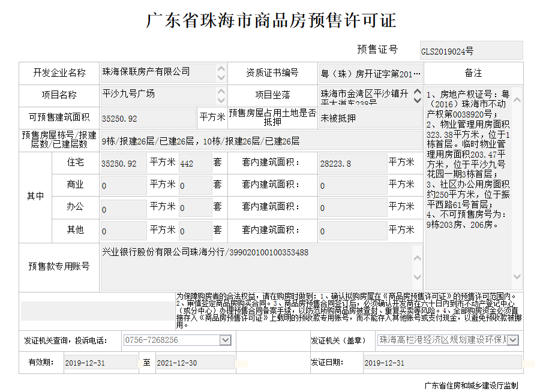The height and width of the screenshot is (392, 540).
Task: Expand the 发证机关 issuing authority dropdown
Action: click(513, 340)
